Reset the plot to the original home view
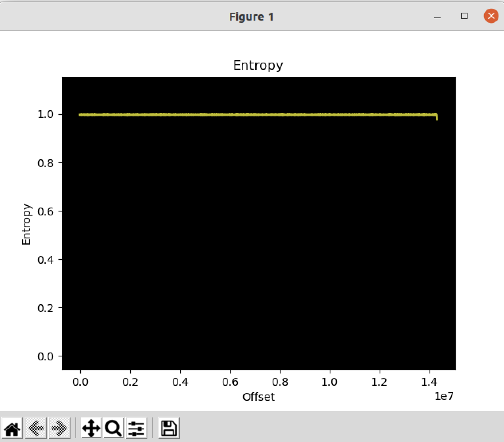The width and height of the screenshot is (504, 442). pyautogui.click(x=12, y=428)
